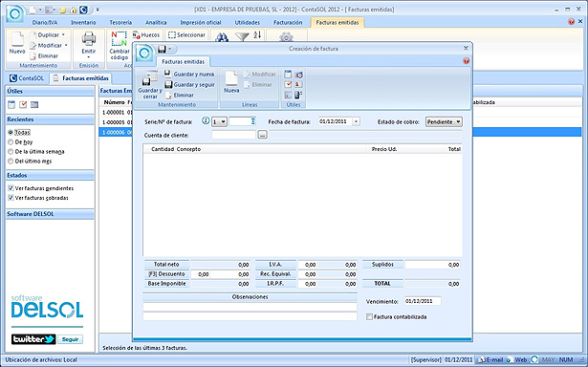Open Tesorería ribbon tab
This screenshot has height=367, width=588.
tap(120, 23)
